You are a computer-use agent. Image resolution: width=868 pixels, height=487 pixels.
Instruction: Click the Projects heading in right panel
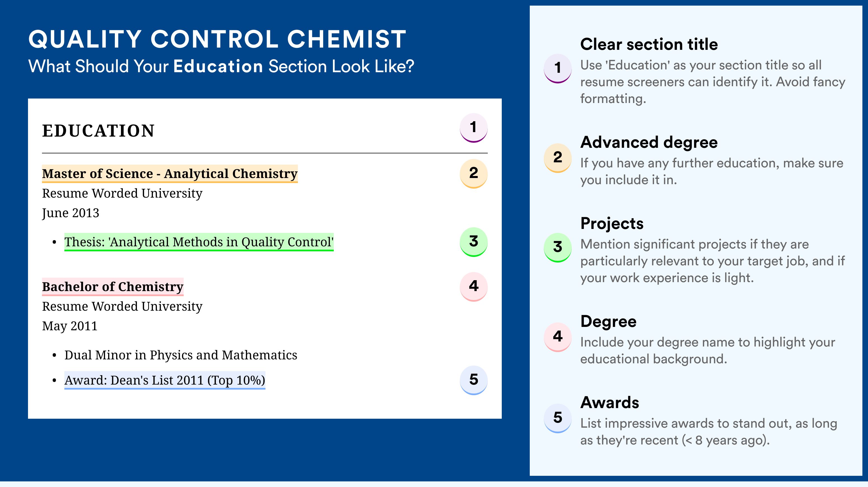coord(612,224)
